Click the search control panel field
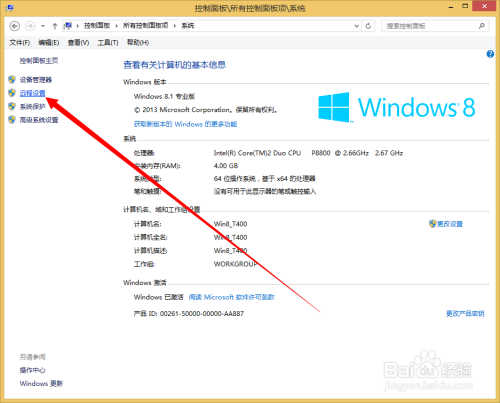 tap(435, 26)
